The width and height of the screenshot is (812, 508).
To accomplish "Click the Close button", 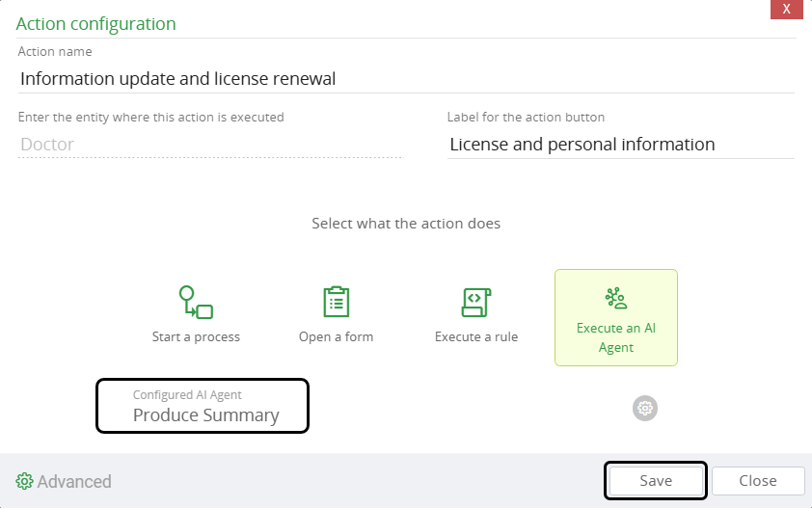I will tap(758, 481).
